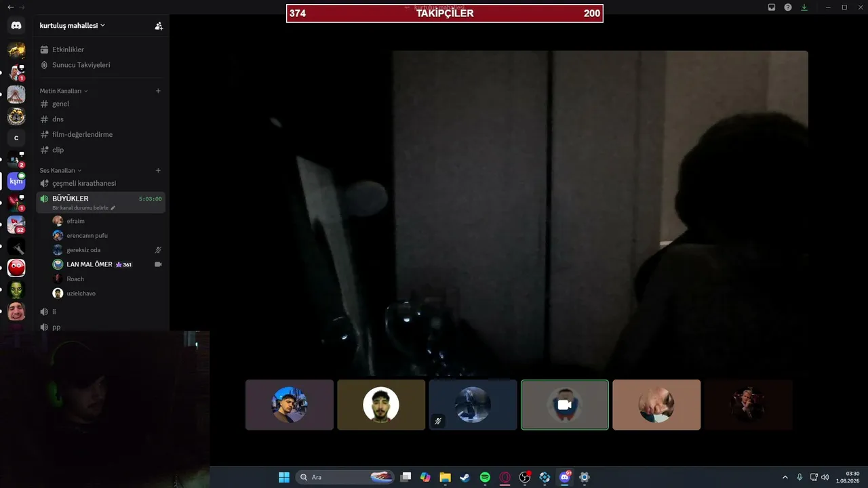Add a text channel with plus next to Metin Kanalları
The width and height of the screenshot is (868, 488).
(158, 91)
